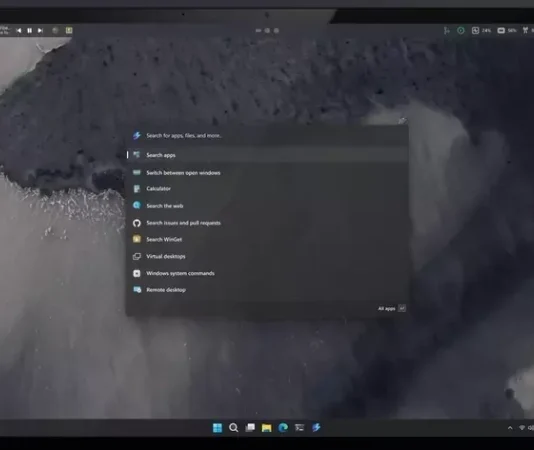Open Terminal from the taskbar
The width and height of the screenshot is (534, 450).
point(300,428)
